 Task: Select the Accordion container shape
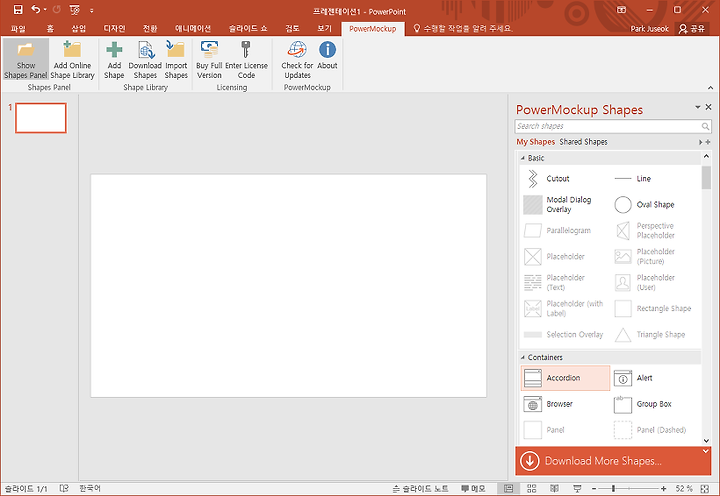click(x=565, y=378)
